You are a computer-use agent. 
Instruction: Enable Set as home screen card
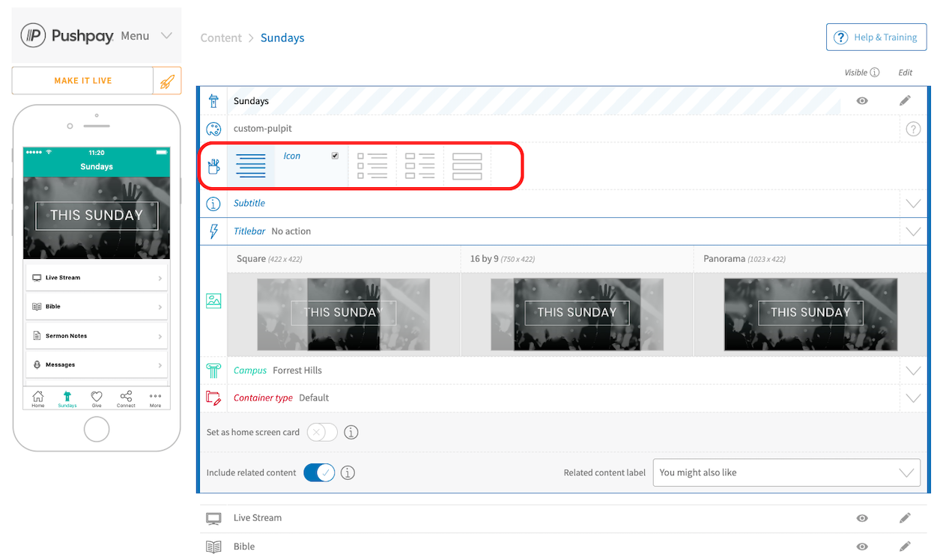click(322, 432)
